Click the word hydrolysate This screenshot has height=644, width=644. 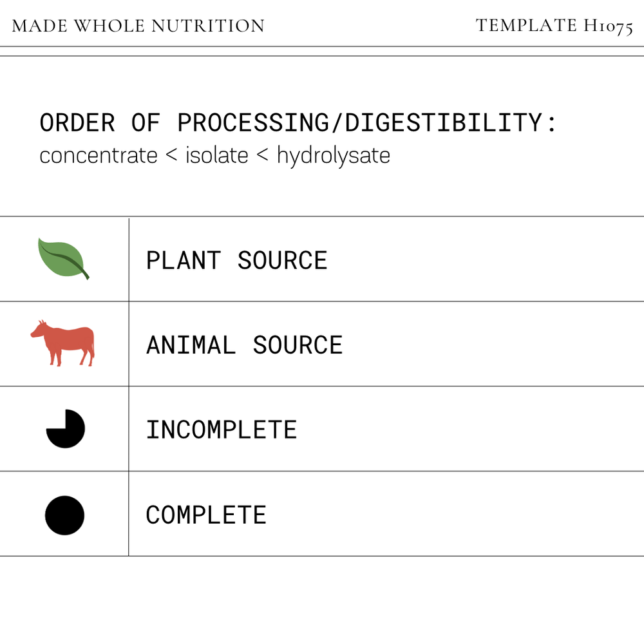334,156
